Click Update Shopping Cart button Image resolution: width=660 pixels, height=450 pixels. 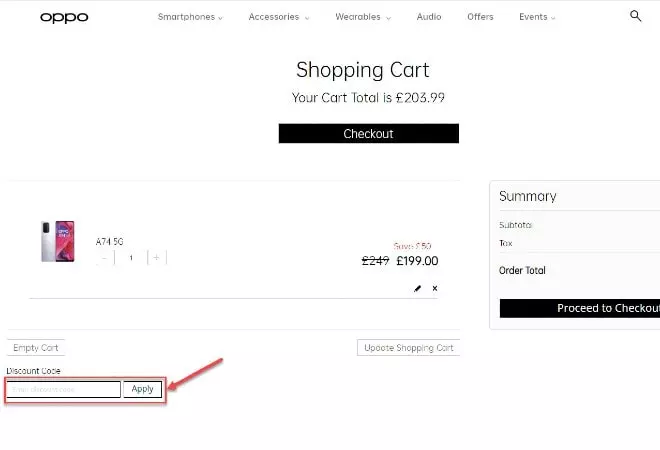408,348
